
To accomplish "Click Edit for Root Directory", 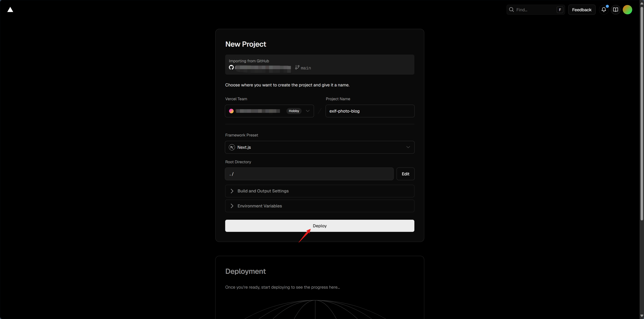I will [405, 174].
